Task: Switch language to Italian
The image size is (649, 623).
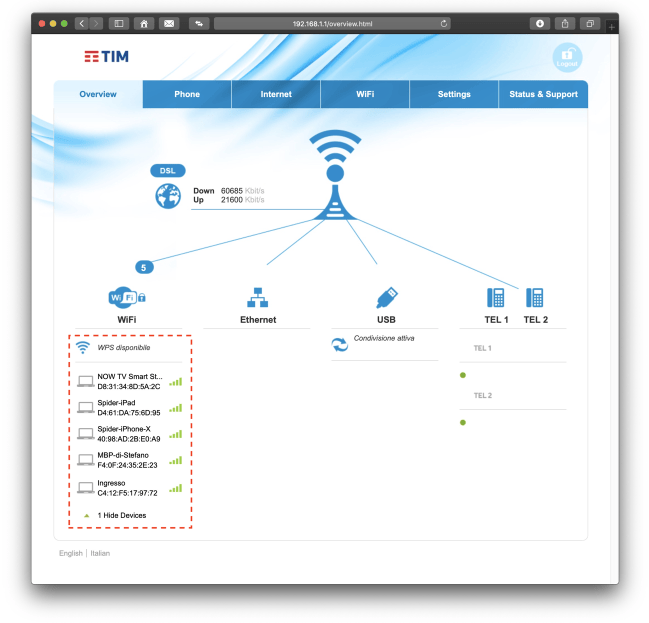Action: (100, 553)
